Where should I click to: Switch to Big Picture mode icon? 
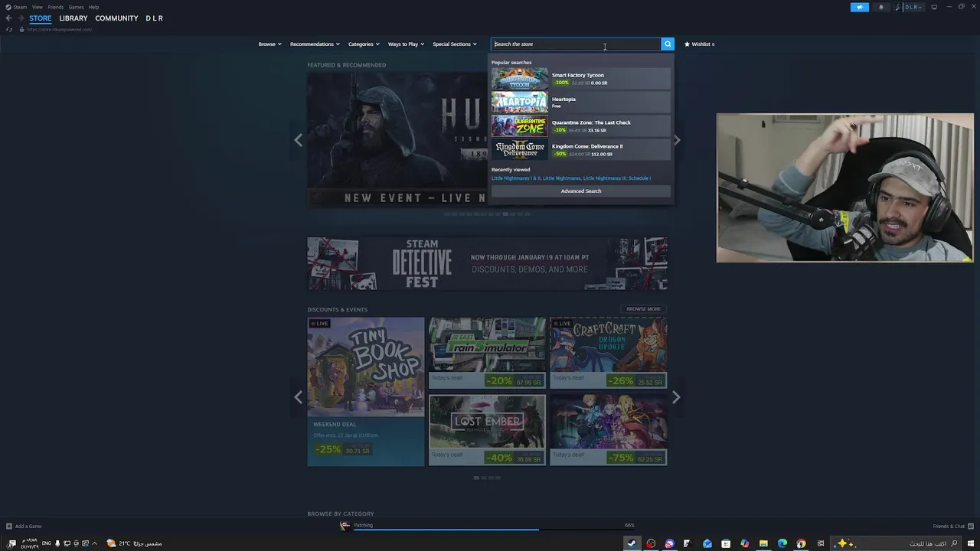934,7
